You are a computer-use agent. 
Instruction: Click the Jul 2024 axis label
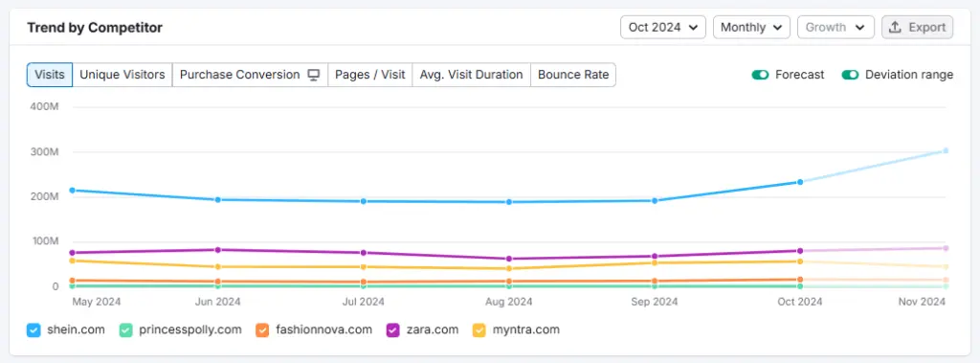[363, 302]
